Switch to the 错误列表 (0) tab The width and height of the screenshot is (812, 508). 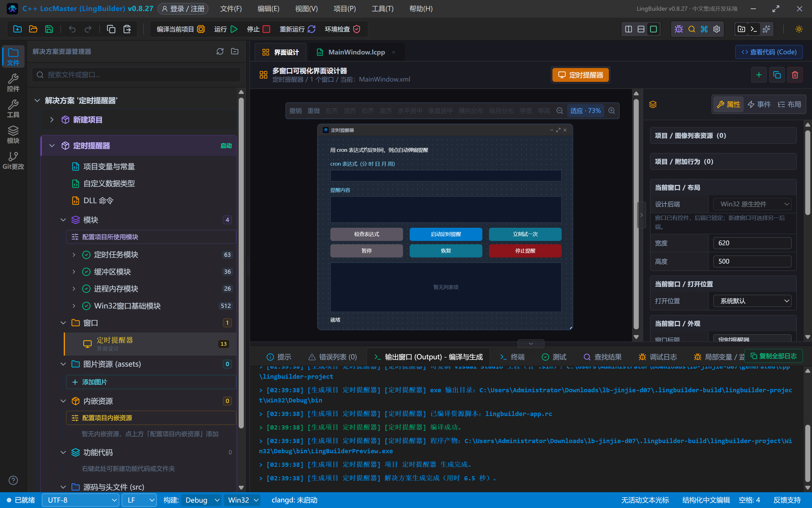333,357
